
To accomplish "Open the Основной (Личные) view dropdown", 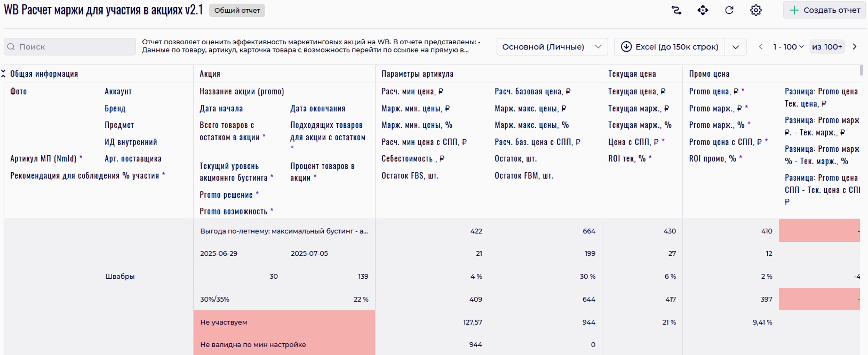I will (552, 47).
